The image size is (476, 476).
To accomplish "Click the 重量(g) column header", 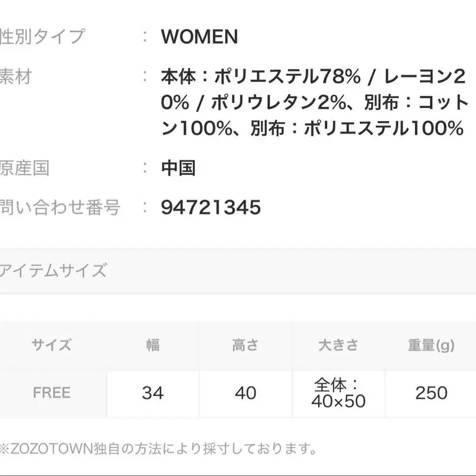I will (431, 345).
